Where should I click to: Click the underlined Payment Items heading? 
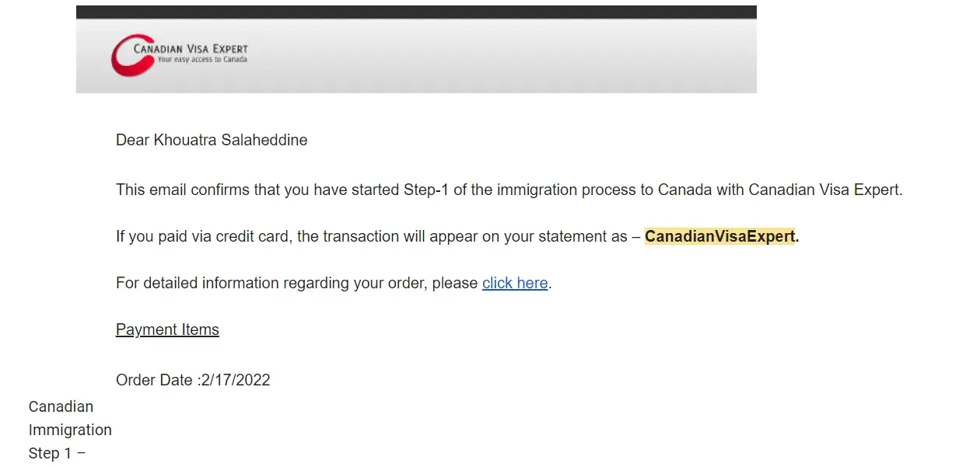pos(167,329)
